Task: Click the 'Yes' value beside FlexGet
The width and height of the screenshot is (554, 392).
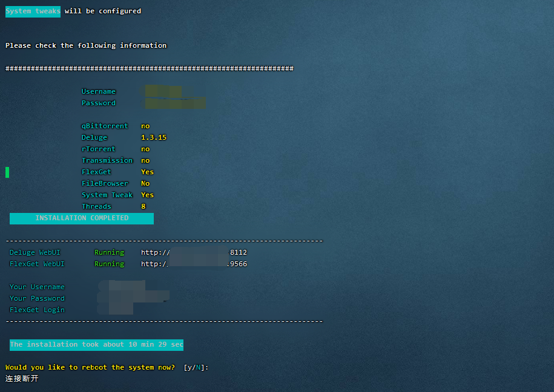Action: [x=147, y=172]
